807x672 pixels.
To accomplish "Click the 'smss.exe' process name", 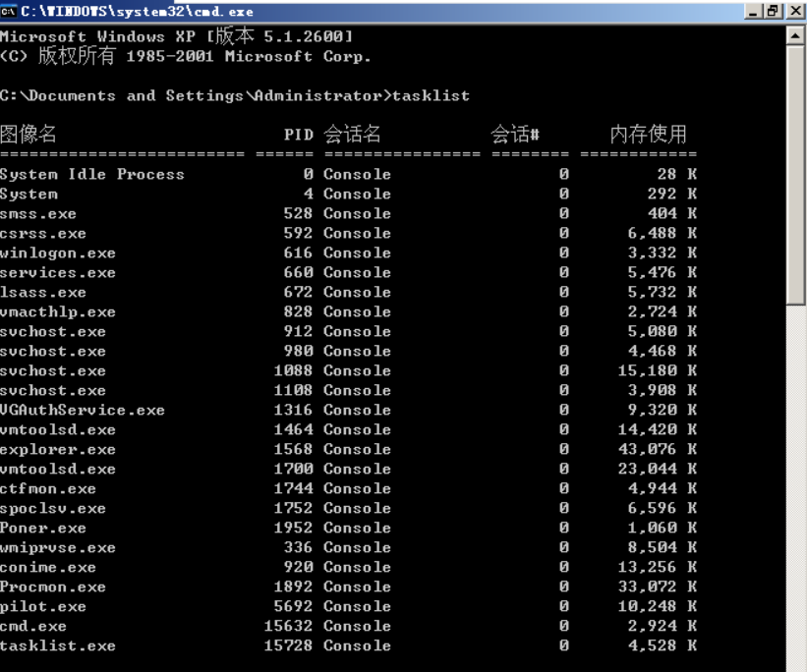I will 38,213.
